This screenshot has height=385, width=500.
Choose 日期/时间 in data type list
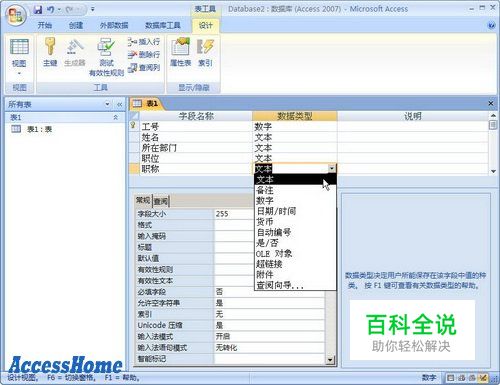[x=295, y=211]
